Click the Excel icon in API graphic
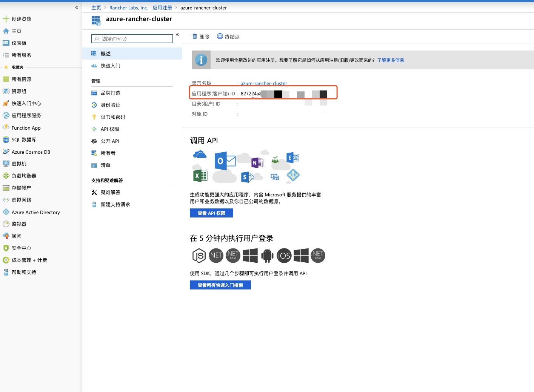 click(200, 176)
